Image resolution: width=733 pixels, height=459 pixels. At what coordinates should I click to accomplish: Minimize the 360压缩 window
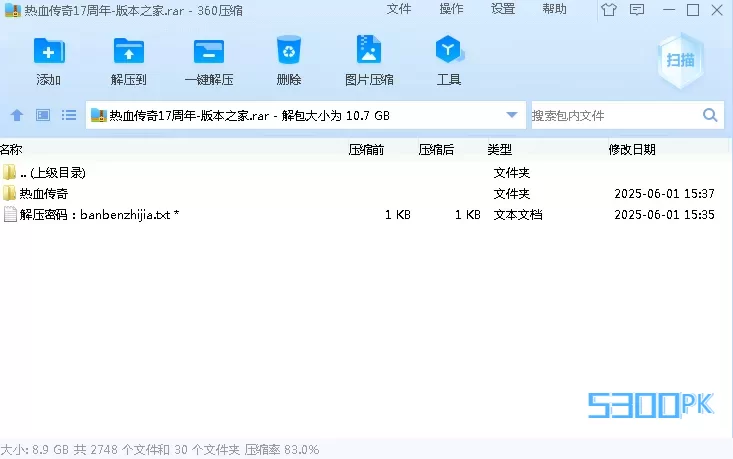pyautogui.click(x=669, y=10)
